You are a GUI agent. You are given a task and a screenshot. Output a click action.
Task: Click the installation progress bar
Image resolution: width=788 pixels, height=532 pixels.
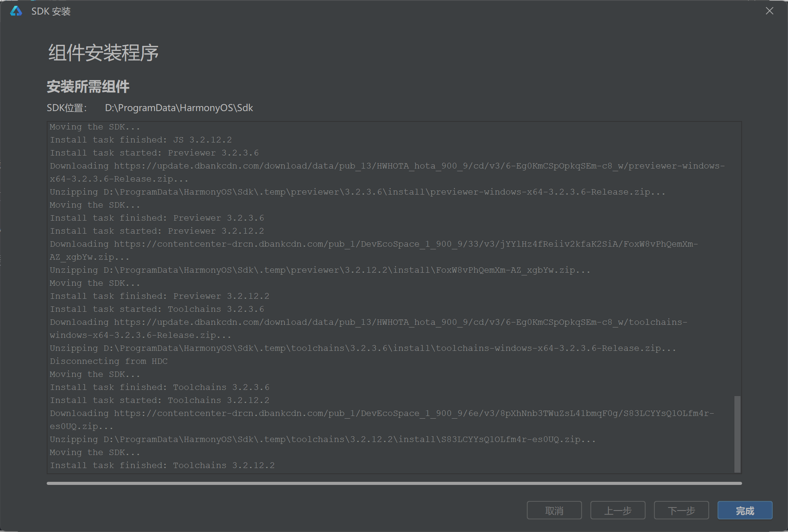coord(394,483)
